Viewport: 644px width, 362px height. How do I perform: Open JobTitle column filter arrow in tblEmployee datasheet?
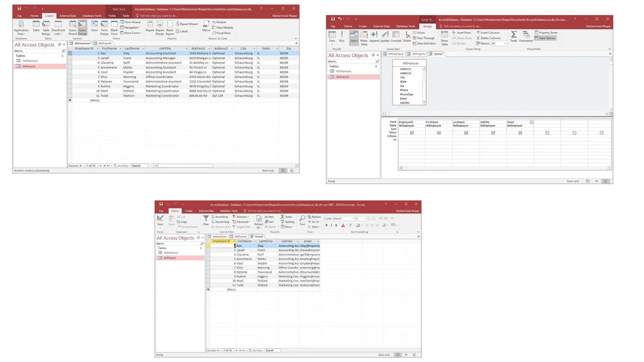(186, 49)
